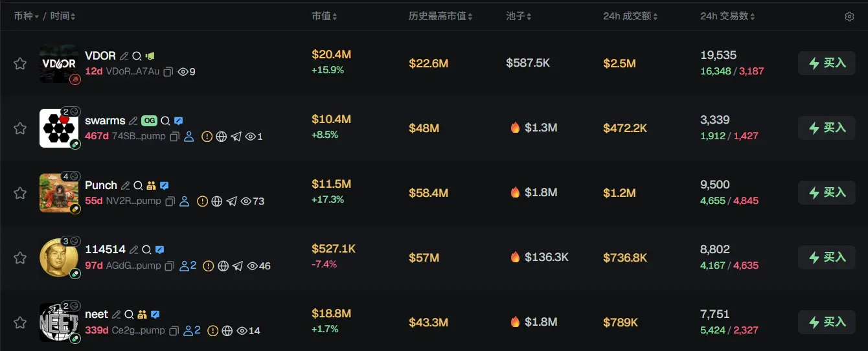Viewport: 868px width, 351px height.
Task: Star the swarms token as favorite
Action: point(20,128)
